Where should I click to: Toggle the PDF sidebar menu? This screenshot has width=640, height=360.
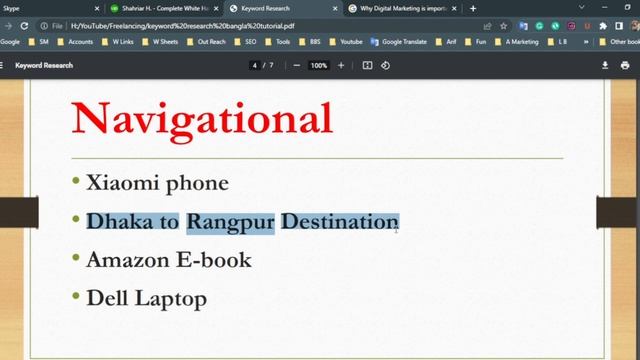tap(2, 65)
